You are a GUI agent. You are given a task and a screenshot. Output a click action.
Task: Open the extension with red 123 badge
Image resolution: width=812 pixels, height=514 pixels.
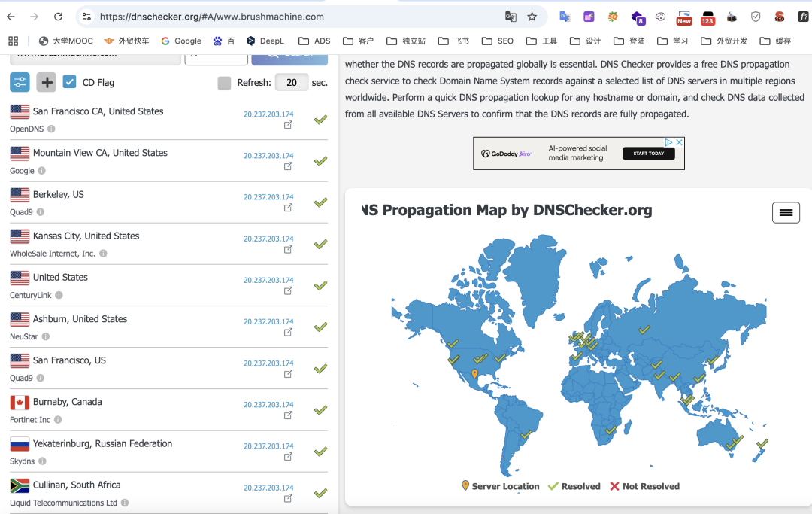coord(707,17)
